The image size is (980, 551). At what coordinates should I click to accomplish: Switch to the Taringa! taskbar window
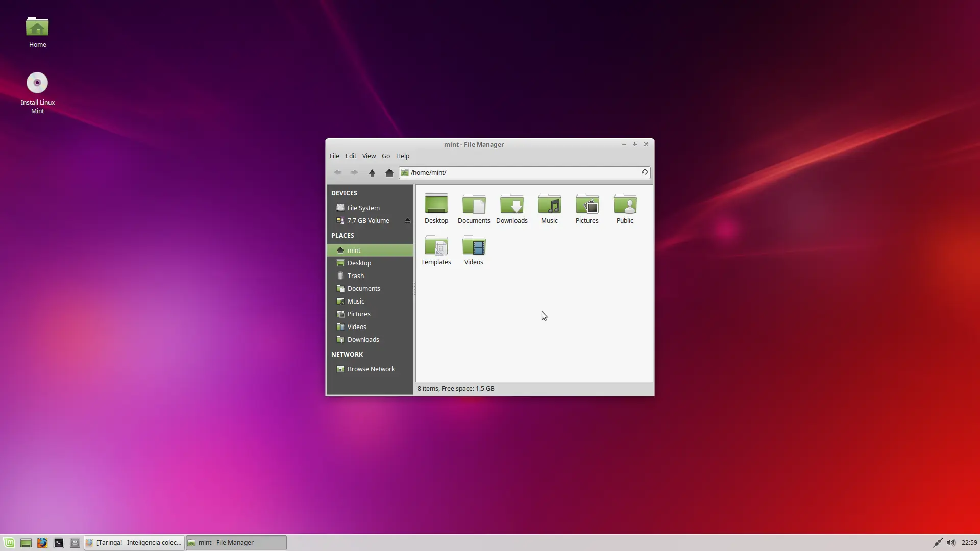[x=134, y=543]
